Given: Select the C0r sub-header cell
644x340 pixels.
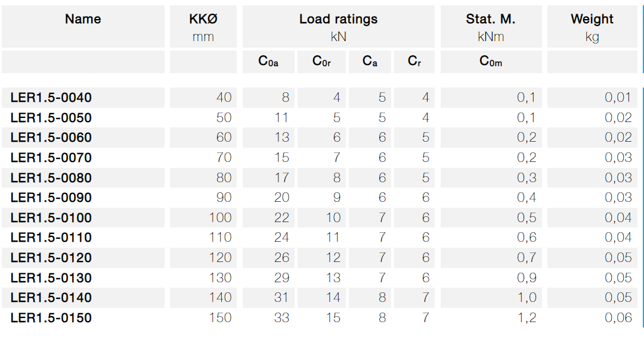Looking at the screenshot, I should [321, 62].
